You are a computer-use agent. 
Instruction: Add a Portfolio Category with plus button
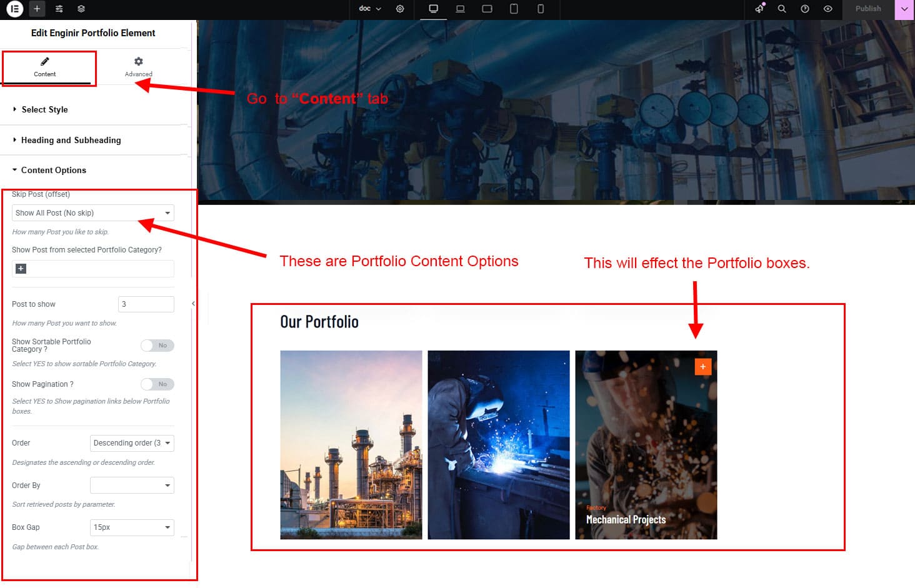tap(21, 269)
